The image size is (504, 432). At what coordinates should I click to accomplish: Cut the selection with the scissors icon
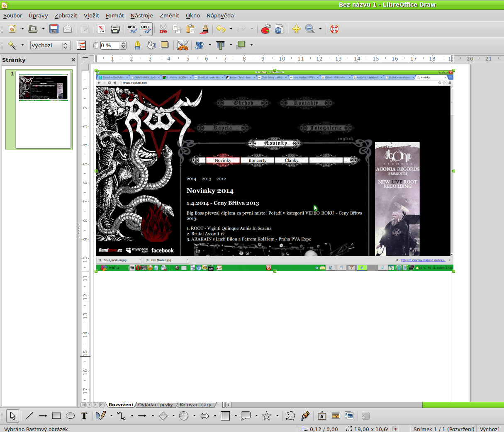click(163, 29)
